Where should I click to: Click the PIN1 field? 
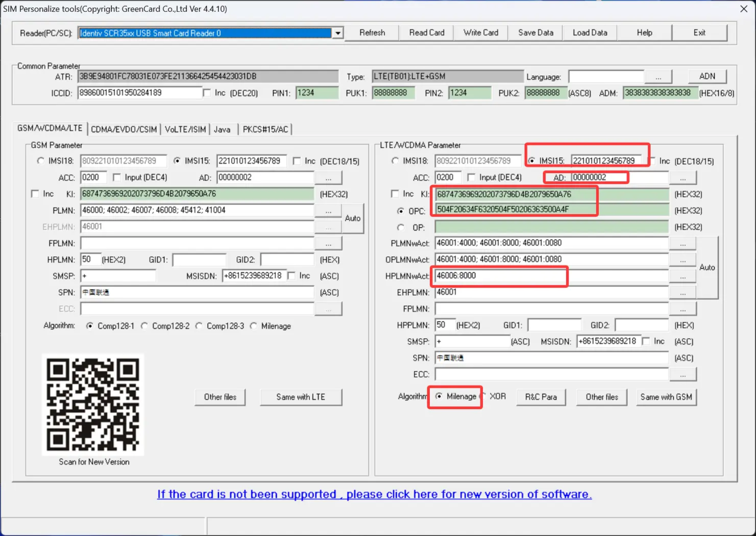pyautogui.click(x=317, y=93)
